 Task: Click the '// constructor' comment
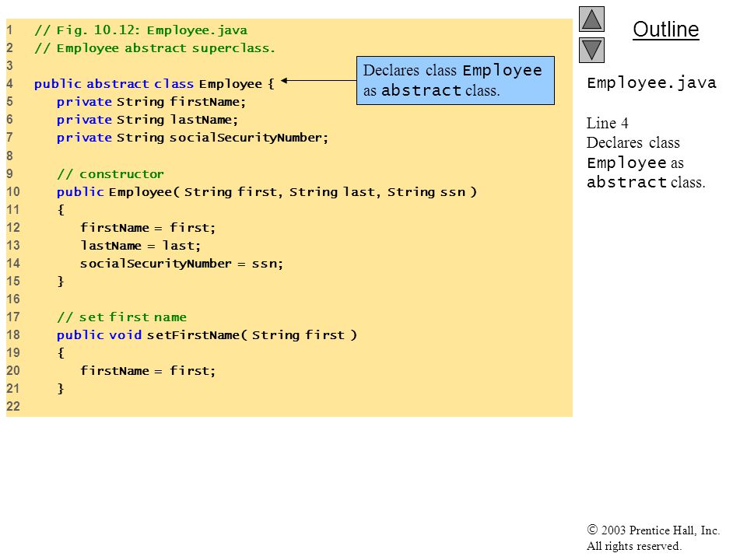click(110, 174)
